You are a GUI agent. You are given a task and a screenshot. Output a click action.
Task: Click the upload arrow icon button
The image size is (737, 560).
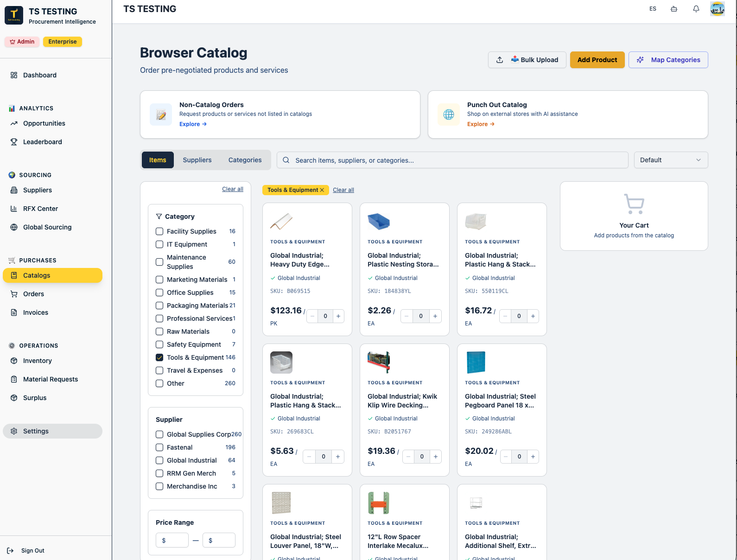[500, 60]
